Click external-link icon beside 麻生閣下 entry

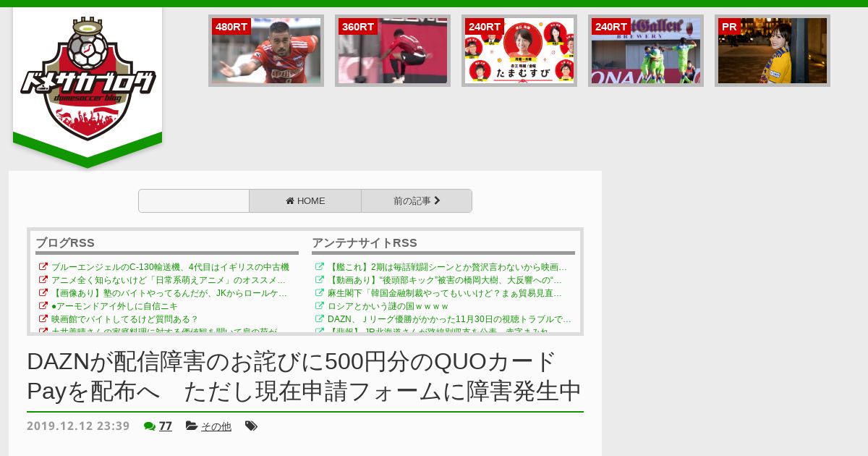click(320, 293)
